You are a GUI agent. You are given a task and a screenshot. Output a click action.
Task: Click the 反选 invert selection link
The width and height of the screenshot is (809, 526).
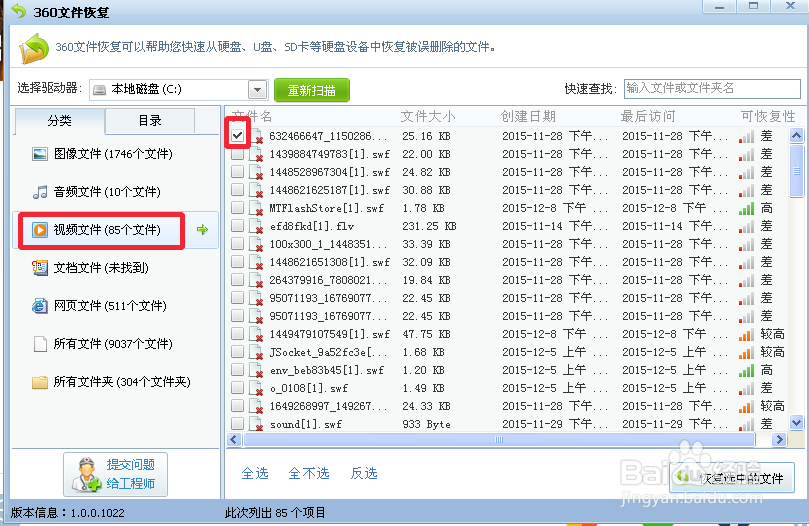(x=364, y=473)
